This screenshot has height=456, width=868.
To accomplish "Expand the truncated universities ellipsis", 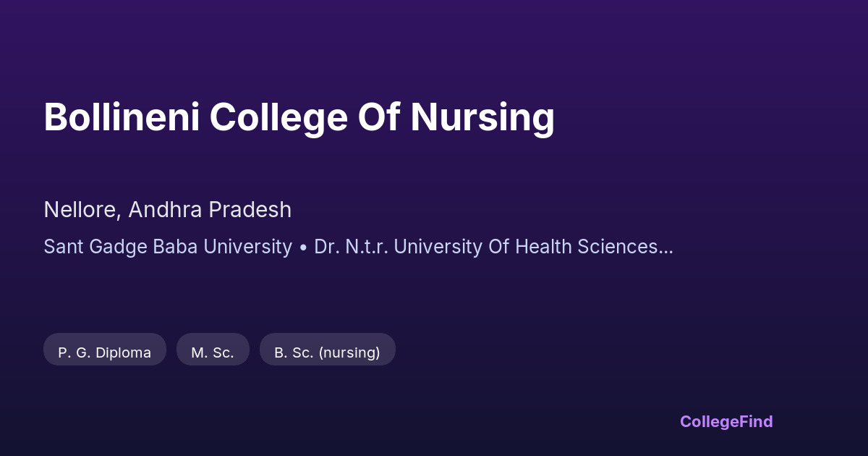I will (665, 248).
